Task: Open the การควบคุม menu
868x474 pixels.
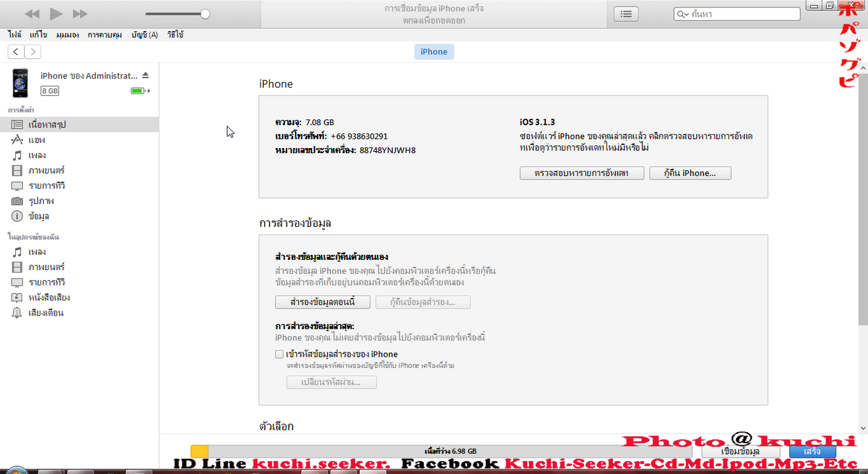Action: tap(105, 35)
